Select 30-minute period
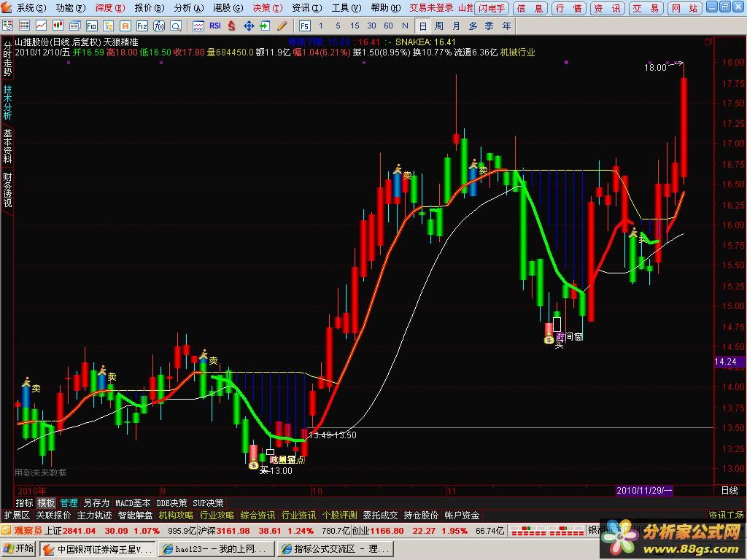Image resolution: width=747 pixels, height=560 pixels. tap(371, 26)
